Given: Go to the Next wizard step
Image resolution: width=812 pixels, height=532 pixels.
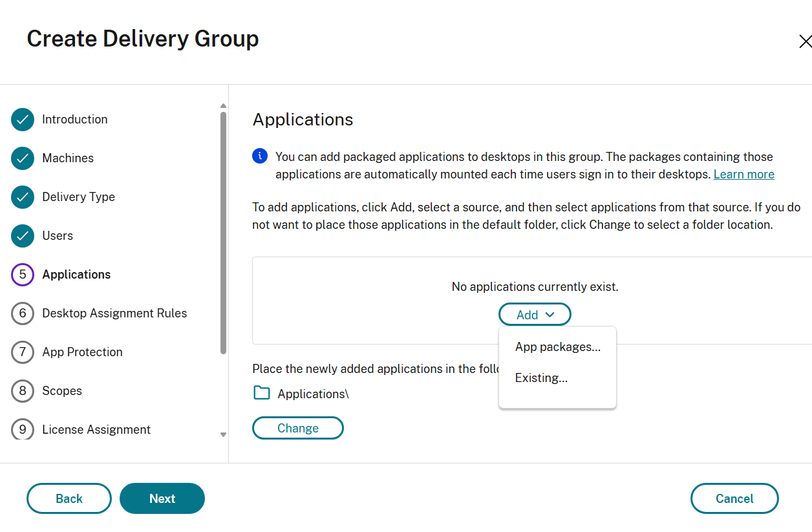Looking at the screenshot, I should pyautogui.click(x=162, y=498).
